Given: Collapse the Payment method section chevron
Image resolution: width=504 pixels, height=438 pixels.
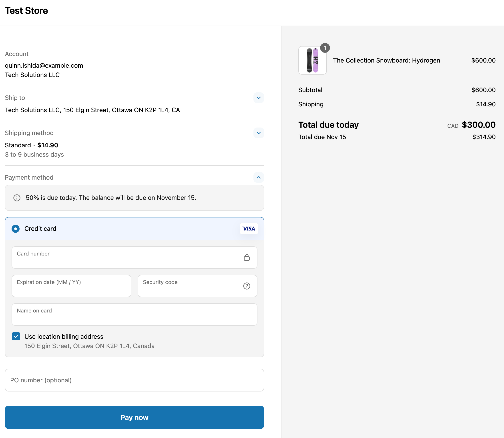Looking at the screenshot, I should [x=259, y=177].
